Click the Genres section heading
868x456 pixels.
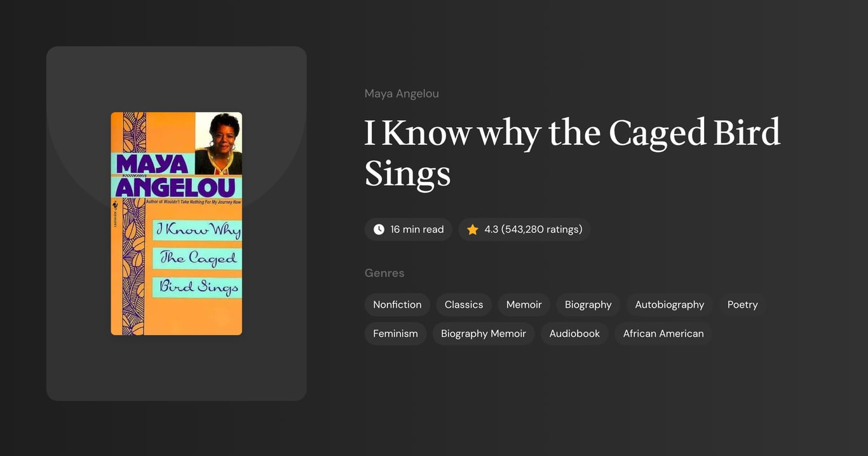click(x=384, y=272)
